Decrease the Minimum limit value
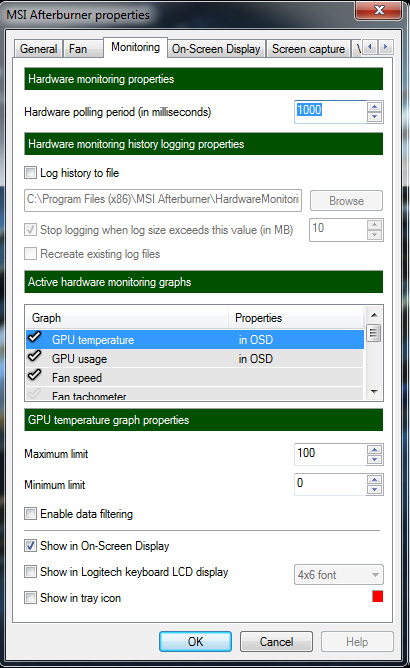Image resolution: width=410 pixels, height=668 pixels. pyautogui.click(x=375, y=489)
